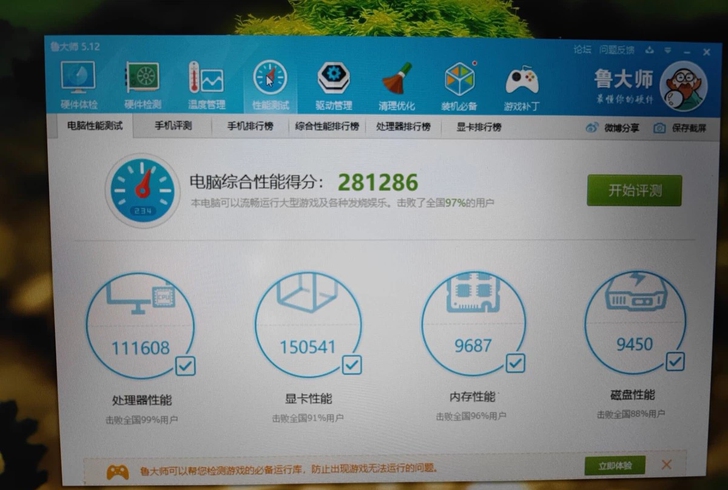
Task: Switch to 电脑性能测试 tab
Action: 95,126
